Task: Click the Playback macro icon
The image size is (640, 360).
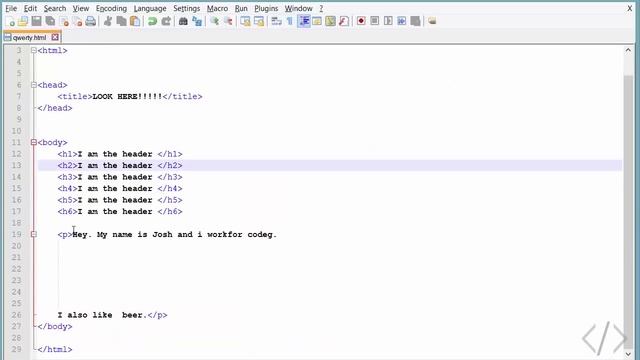Action: coord(388,21)
